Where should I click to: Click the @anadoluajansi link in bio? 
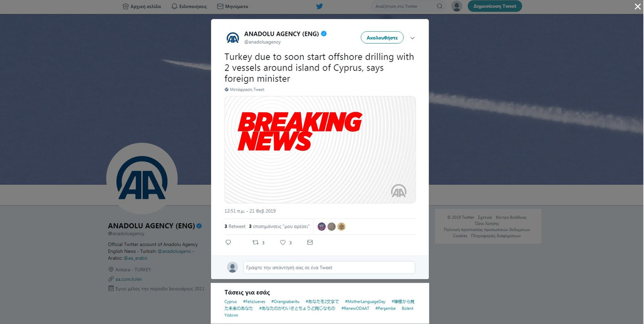click(174, 251)
